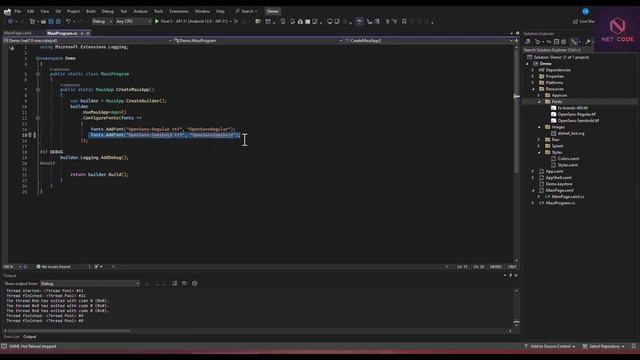Click the Undo toolbar icon
Screen dimensions: 640x360
(x=68, y=21)
